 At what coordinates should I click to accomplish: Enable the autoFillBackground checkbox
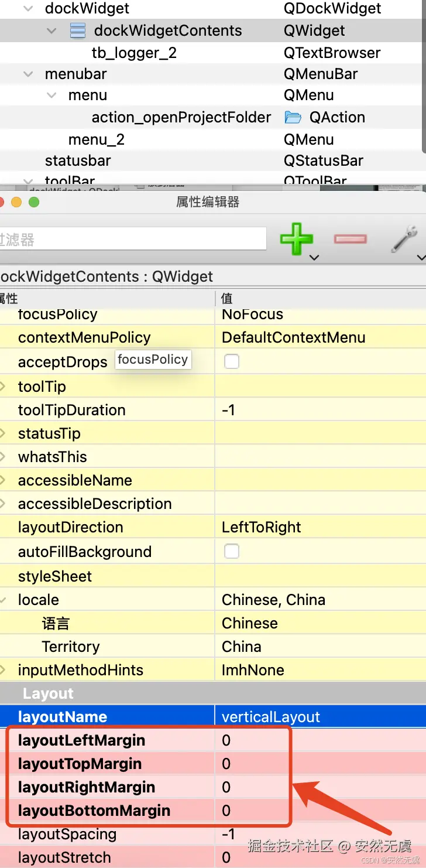coord(232,551)
